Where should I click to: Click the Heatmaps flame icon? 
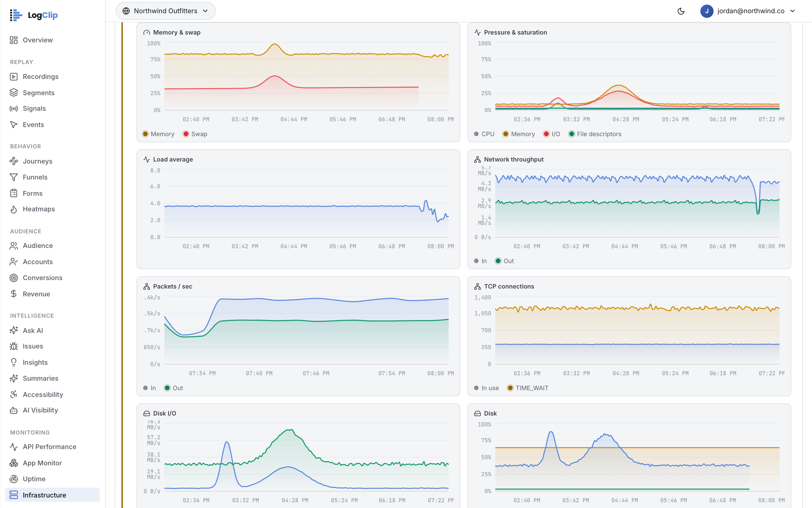(14, 209)
